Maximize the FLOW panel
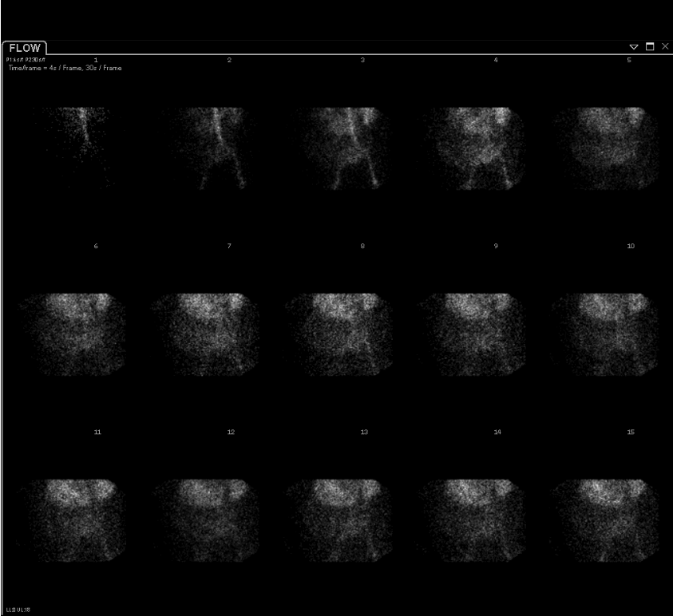The height and width of the screenshot is (616, 673). [x=650, y=47]
